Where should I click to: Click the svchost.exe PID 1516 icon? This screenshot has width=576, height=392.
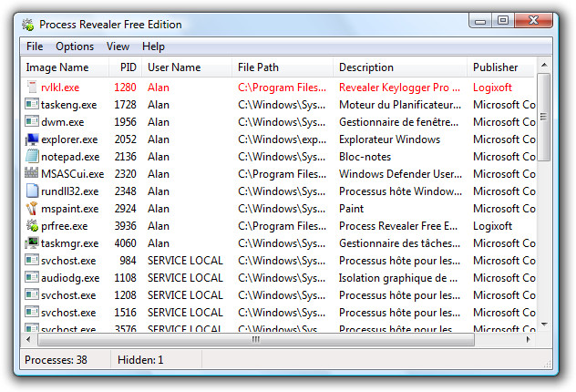[x=32, y=312]
